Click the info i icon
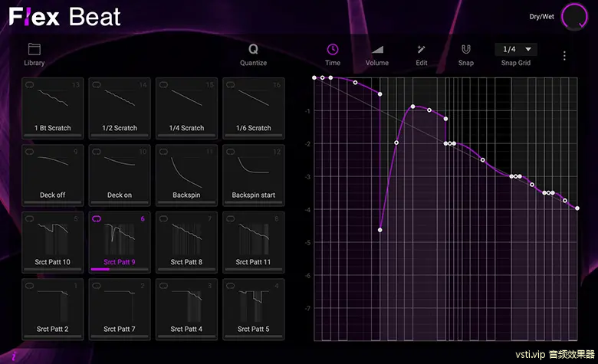598x364 pixels. coord(14,356)
